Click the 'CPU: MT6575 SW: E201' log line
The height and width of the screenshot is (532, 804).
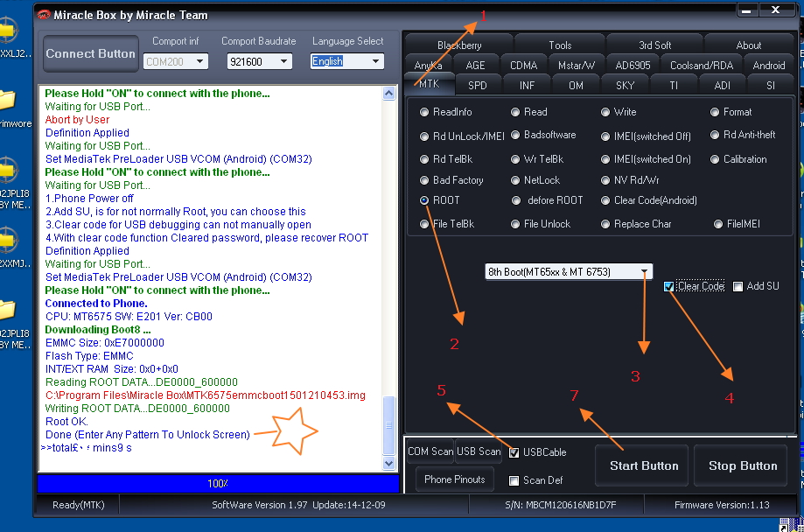click(129, 317)
